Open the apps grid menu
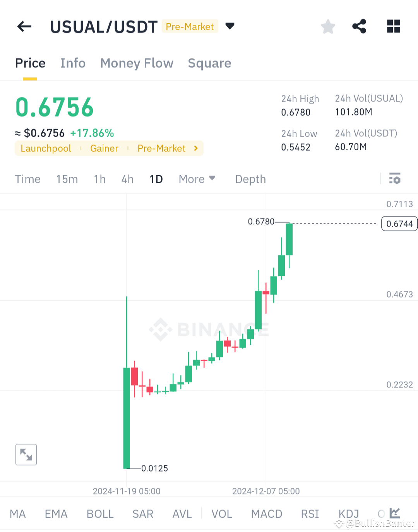Screen dimensions: 418x532 point(394,26)
